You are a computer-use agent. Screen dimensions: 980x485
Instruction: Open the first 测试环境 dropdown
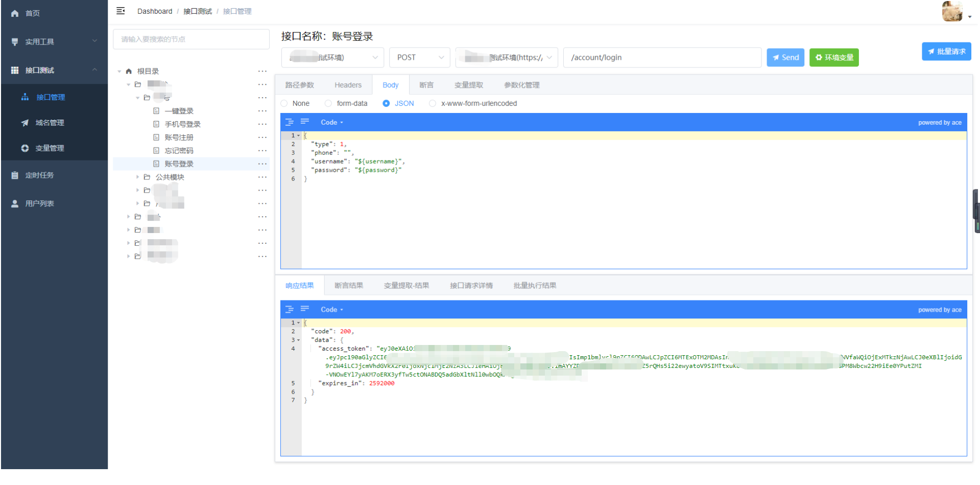tap(332, 58)
